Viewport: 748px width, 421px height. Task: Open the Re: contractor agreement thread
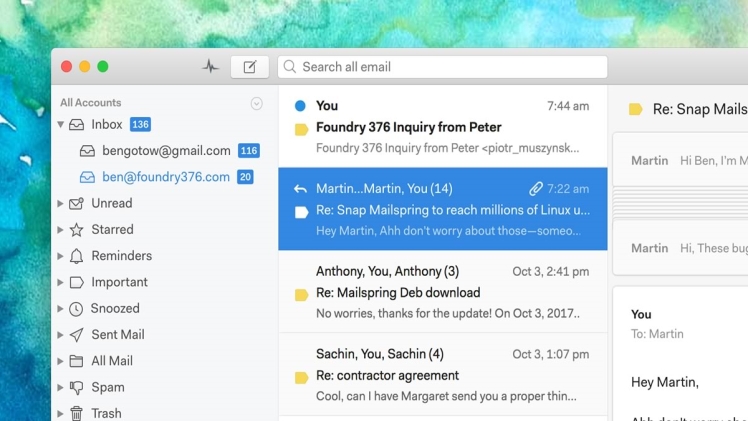tap(443, 375)
